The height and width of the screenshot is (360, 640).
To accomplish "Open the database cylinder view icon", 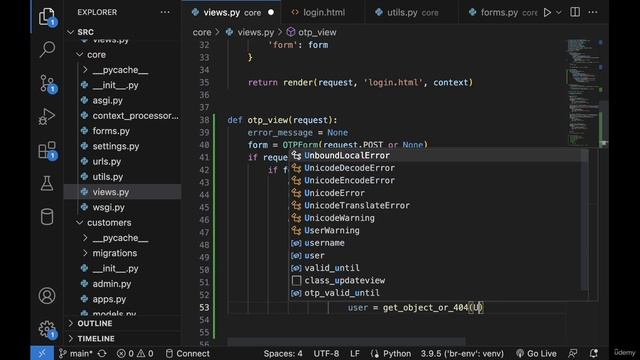I will [47, 217].
